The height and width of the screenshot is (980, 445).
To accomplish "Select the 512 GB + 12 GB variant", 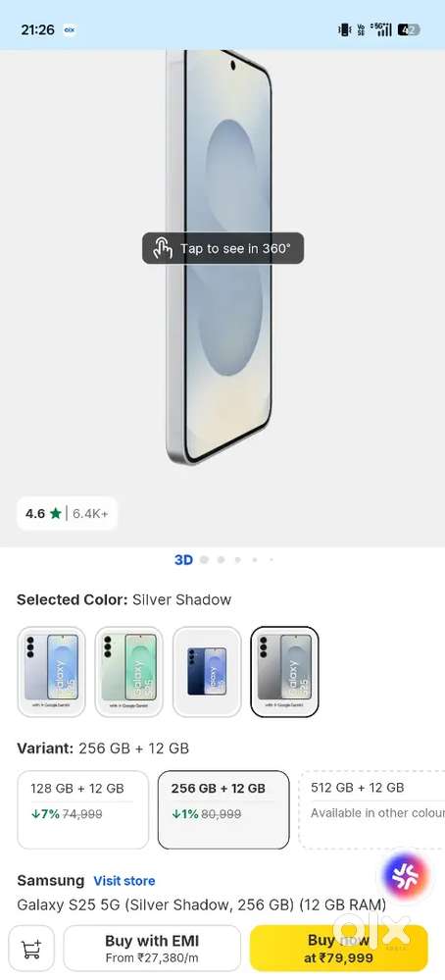I will tap(372, 809).
